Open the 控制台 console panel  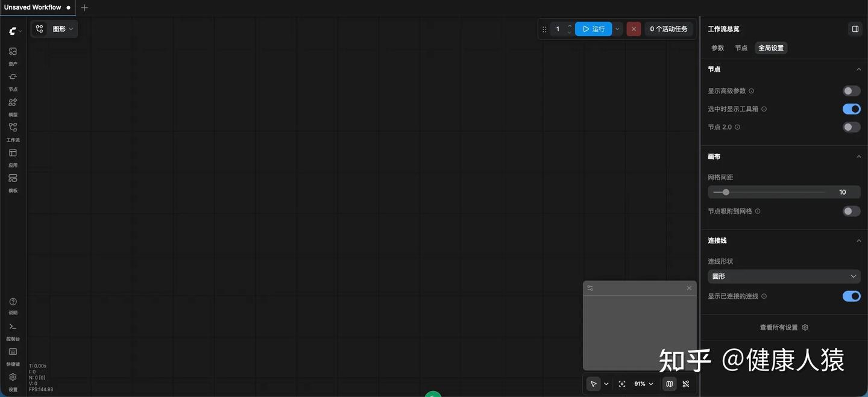[13, 331]
